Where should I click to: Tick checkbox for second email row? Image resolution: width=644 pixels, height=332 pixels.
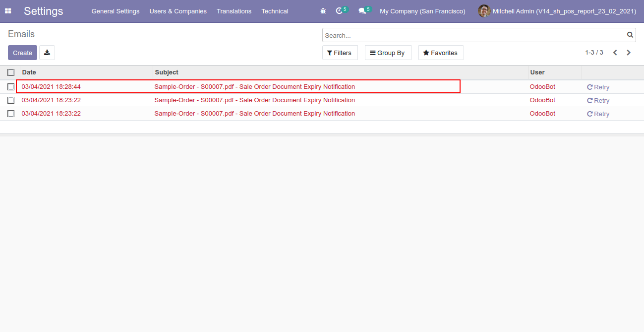(11, 100)
